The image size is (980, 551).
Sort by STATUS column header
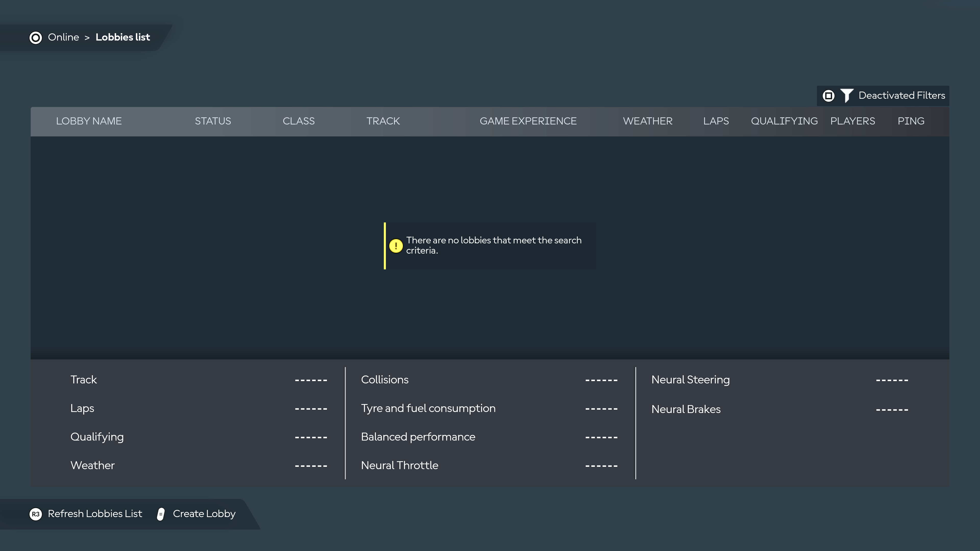tap(213, 121)
